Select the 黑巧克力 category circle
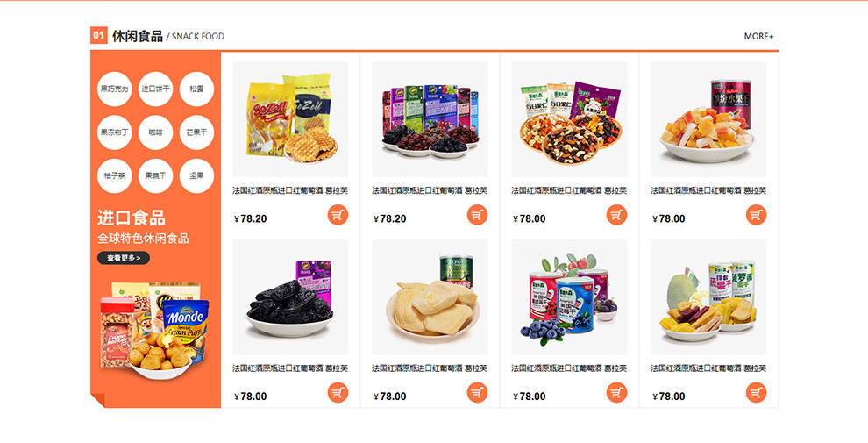Viewport: 868px width, 443px height. tap(114, 89)
